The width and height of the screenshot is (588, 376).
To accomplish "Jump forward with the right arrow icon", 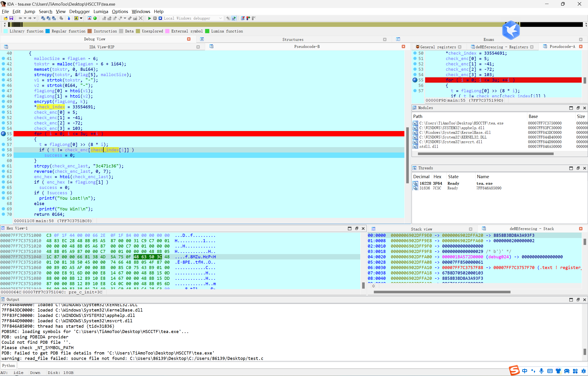I will click(x=30, y=18).
